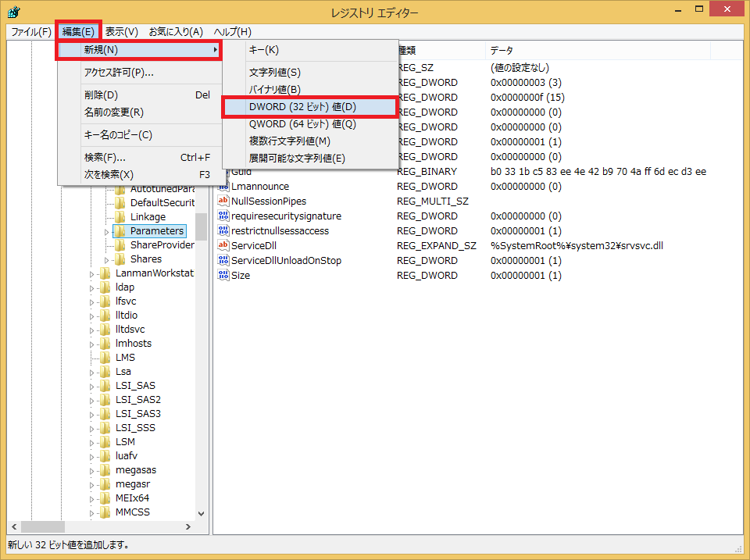Expand the Shares tree node arrow
Image resolution: width=750 pixels, height=560 pixels.
tap(108, 259)
